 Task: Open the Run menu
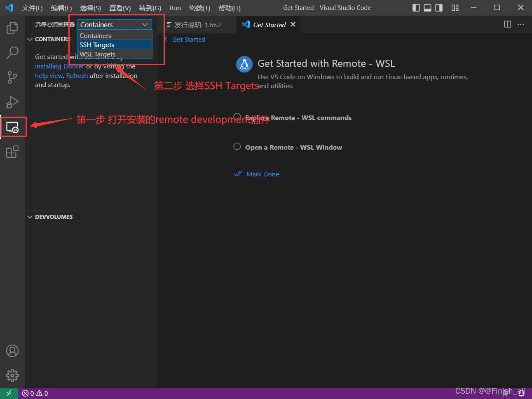(175, 8)
